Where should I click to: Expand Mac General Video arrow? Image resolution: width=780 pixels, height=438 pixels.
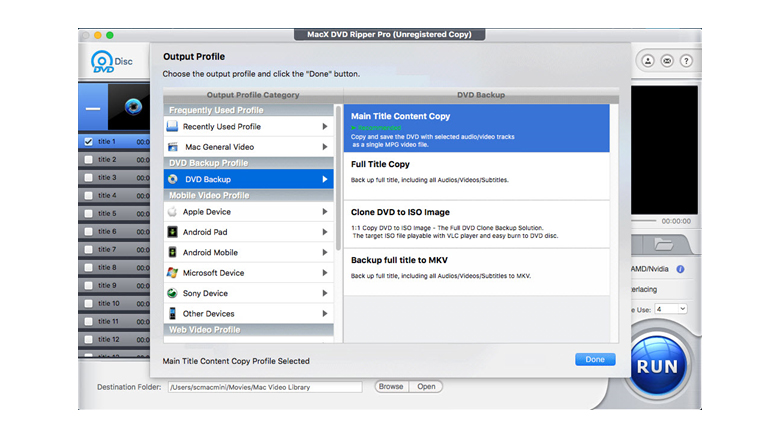tap(324, 147)
